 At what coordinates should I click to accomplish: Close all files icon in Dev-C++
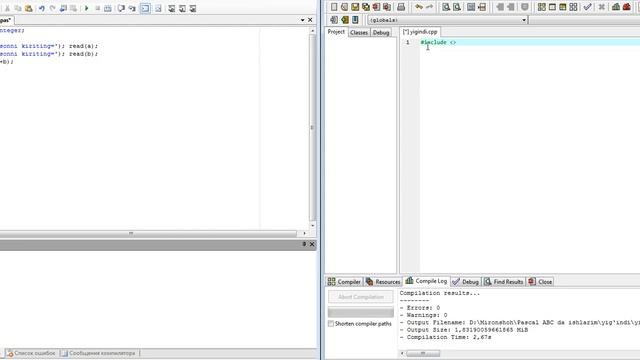[x=387, y=7]
